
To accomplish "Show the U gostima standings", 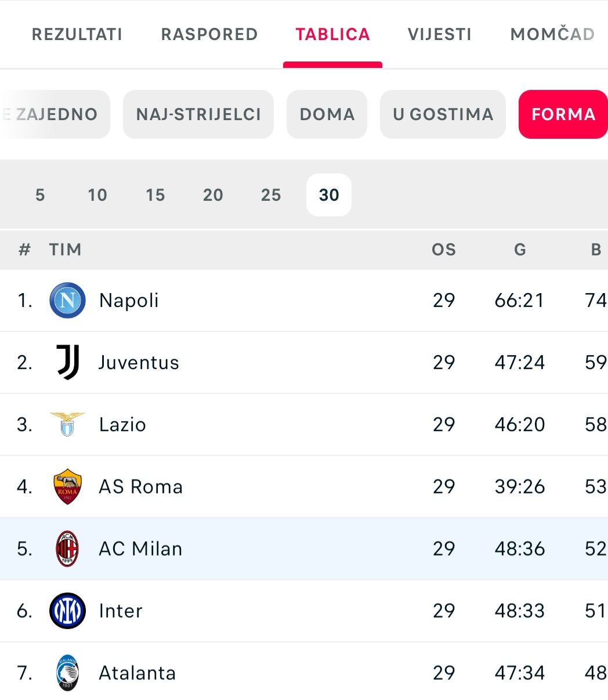I will click(443, 114).
